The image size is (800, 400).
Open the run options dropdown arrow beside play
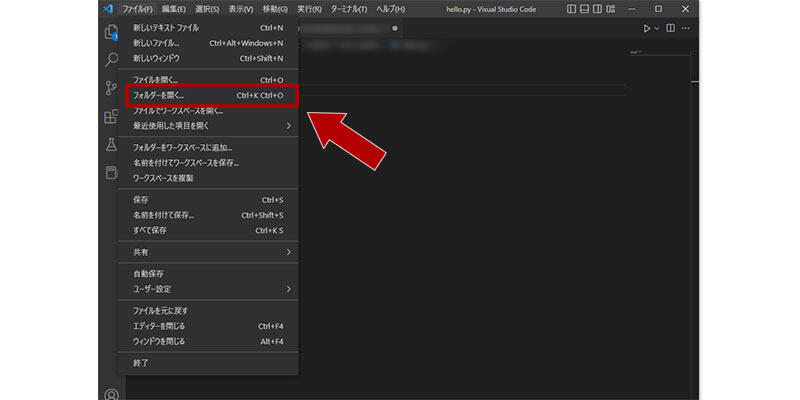click(x=657, y=28)
